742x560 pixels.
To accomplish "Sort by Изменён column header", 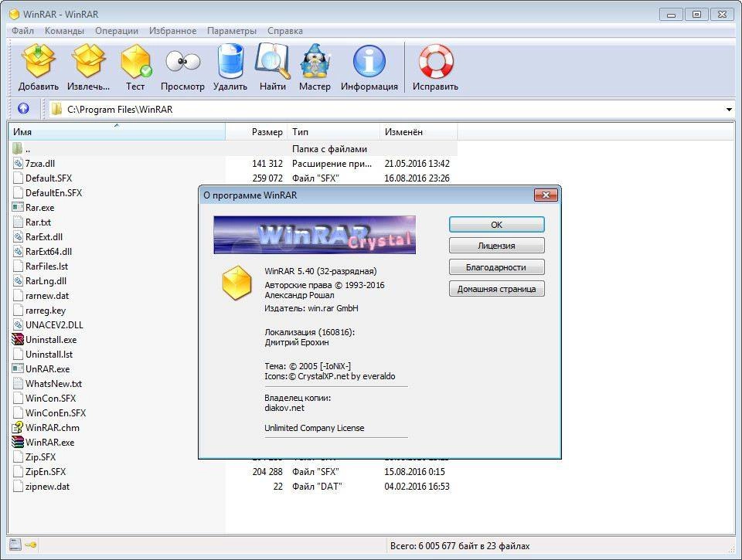I will [x=419, y=132].
